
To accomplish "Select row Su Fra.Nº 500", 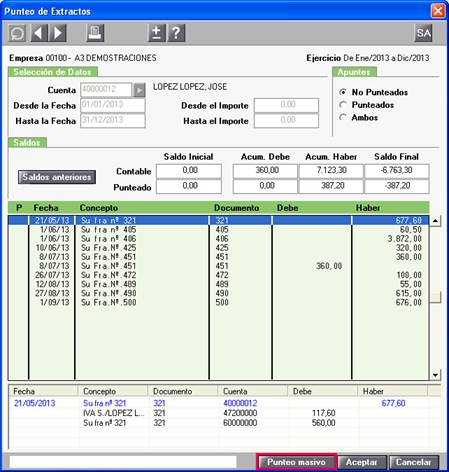I will click(x=218, y=302).
